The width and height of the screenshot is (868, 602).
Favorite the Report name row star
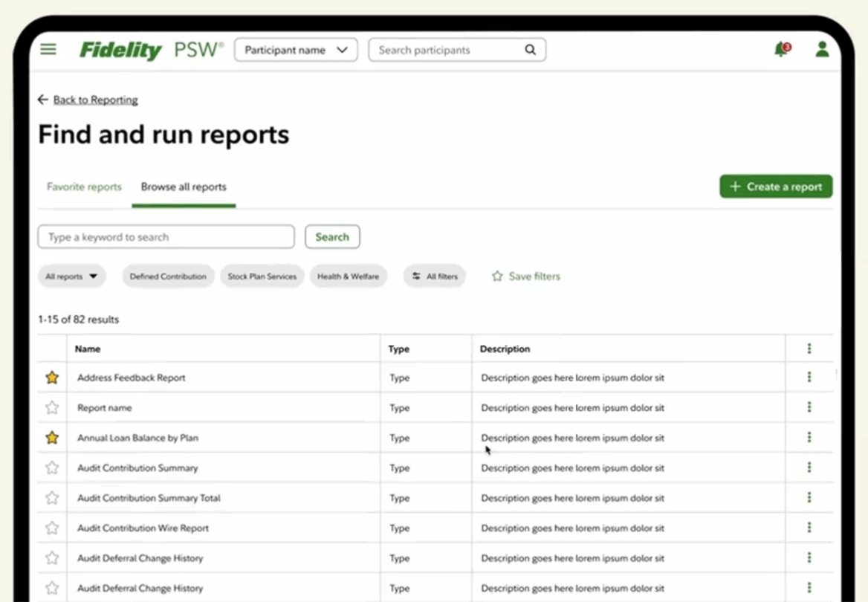point(52,407)
